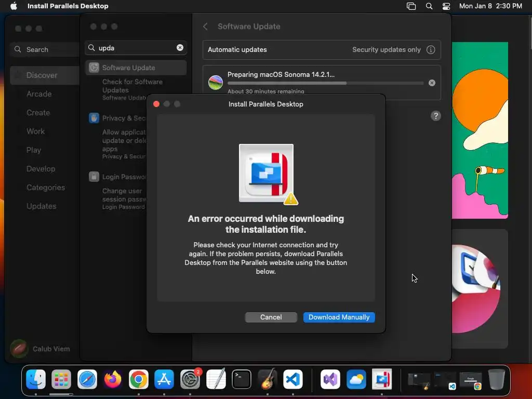
Task: Select Privacy & Security in settings results
Action: tap(117, 118)
